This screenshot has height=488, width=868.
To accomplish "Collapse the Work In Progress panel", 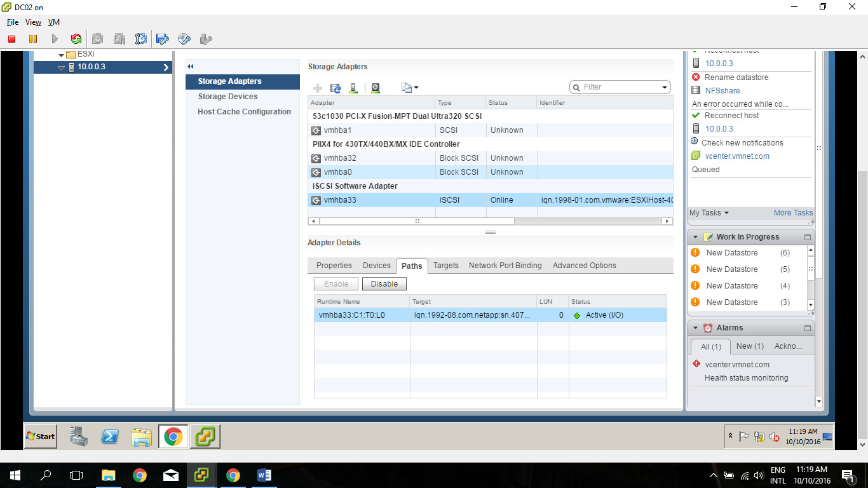I will tap(695, 237).
